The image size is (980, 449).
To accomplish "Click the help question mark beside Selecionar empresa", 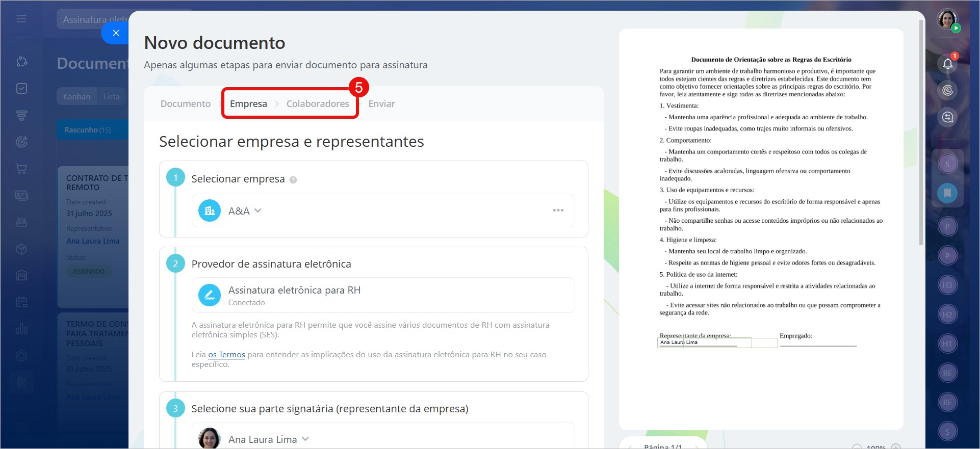I will [x=293, y=180].
